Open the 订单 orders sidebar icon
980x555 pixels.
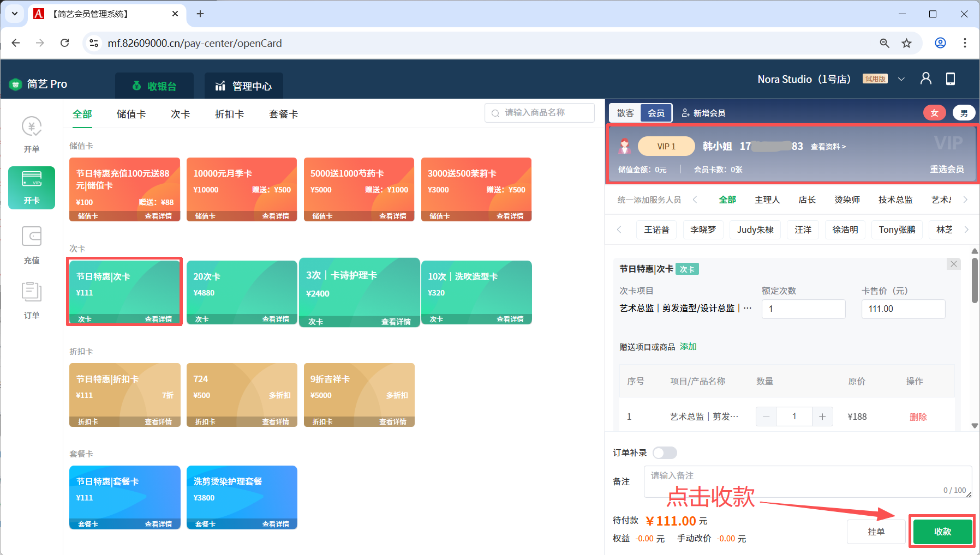pos(32,300)
